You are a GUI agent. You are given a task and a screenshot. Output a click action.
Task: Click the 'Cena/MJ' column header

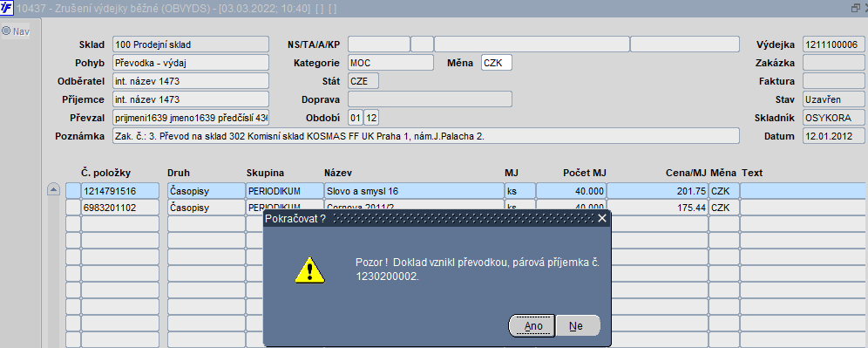pos(685,173)
